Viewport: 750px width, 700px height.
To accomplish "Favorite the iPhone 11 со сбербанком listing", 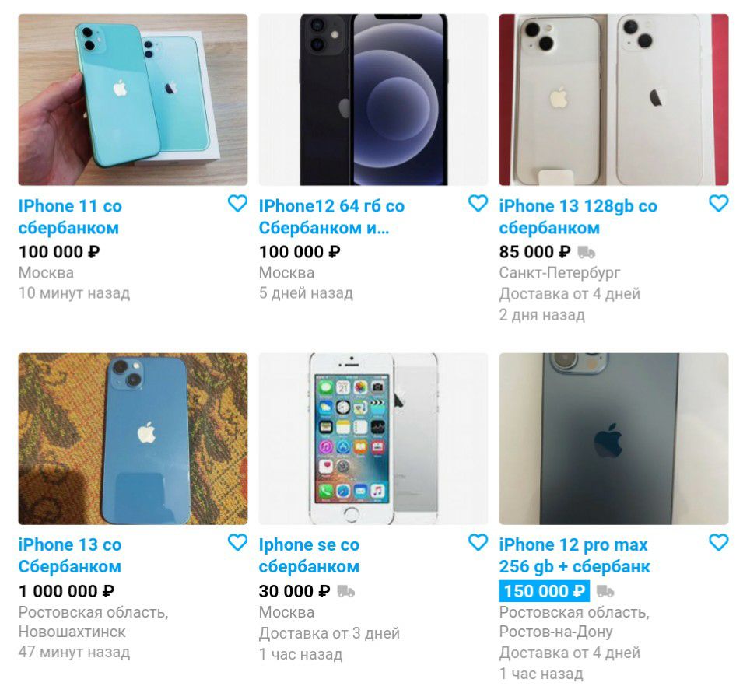I will [237, 203].
